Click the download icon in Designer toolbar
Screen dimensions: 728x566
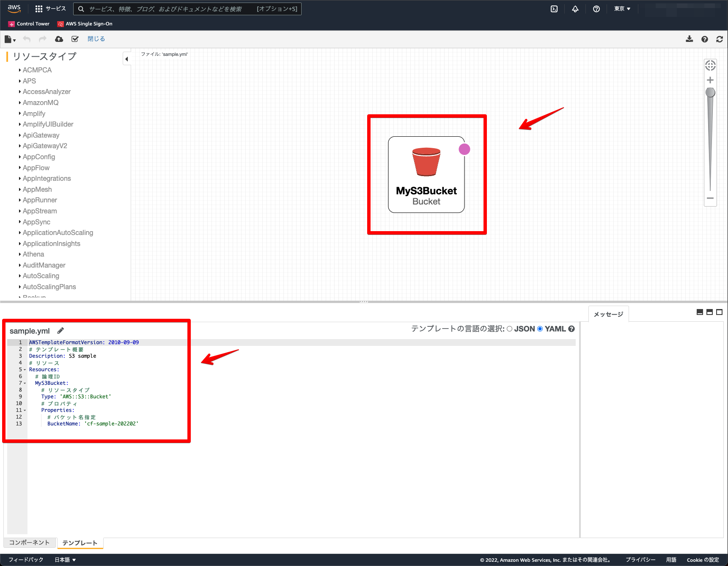690,39
